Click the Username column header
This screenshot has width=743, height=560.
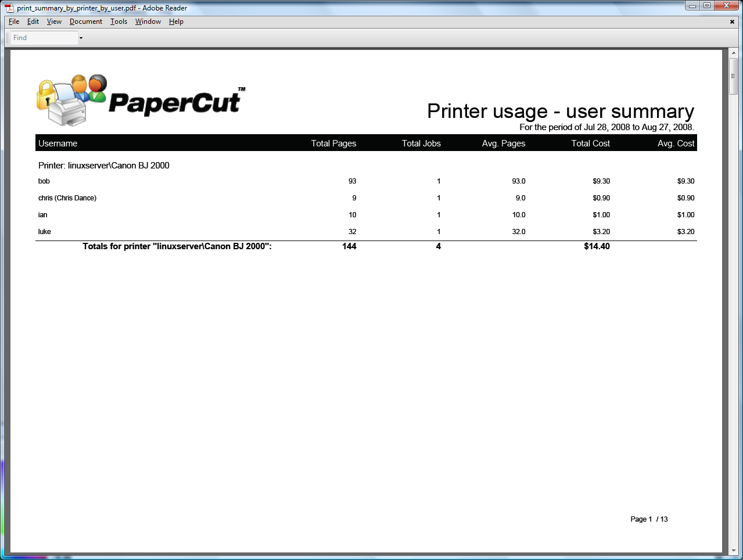pyautogui.click(x=58, y=143)
